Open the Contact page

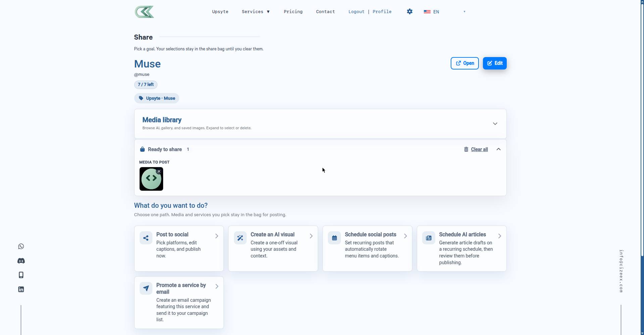326,12
